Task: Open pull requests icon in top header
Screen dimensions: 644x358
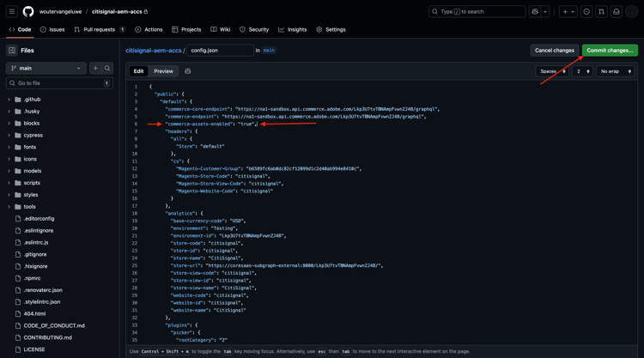Action: [x=601, y=11]
